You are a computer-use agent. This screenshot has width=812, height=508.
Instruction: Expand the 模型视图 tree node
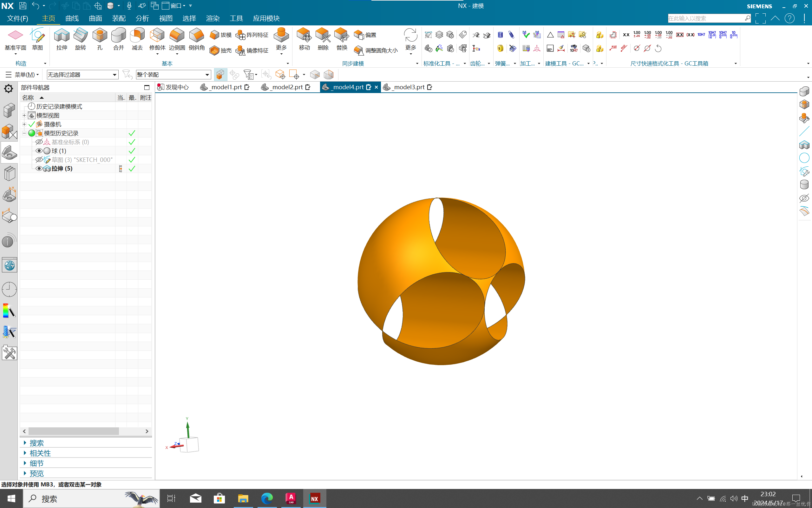tap(24, 116)
